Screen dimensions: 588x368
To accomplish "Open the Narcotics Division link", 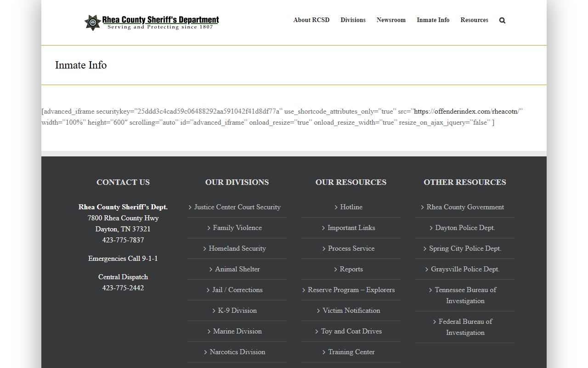I will pyautogui.click(x=237, y=352).
